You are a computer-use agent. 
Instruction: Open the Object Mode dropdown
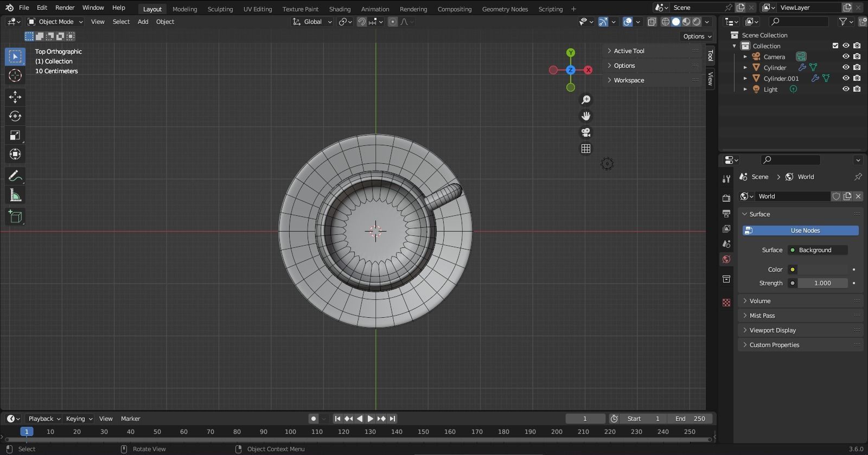pyautogui.click(x=55, y=22)
